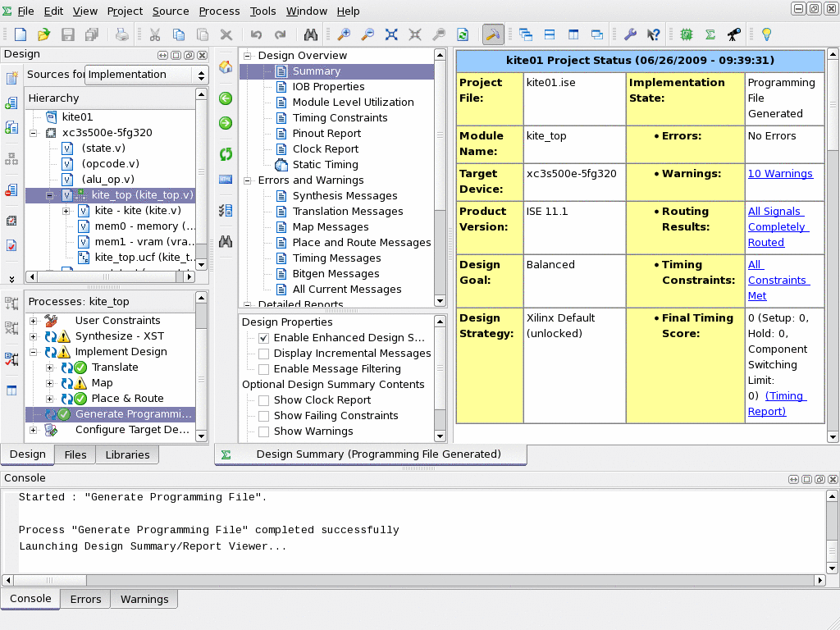Click the Copy toolbar icon
This screenshot has height=630, width=840.
pos(178,34)
